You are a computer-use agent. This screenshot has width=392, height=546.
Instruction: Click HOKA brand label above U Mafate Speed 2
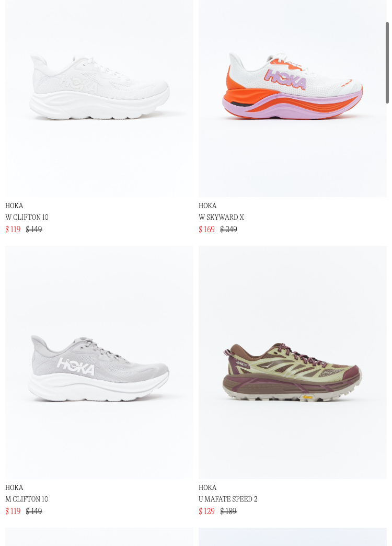click(x=207, y=487)
